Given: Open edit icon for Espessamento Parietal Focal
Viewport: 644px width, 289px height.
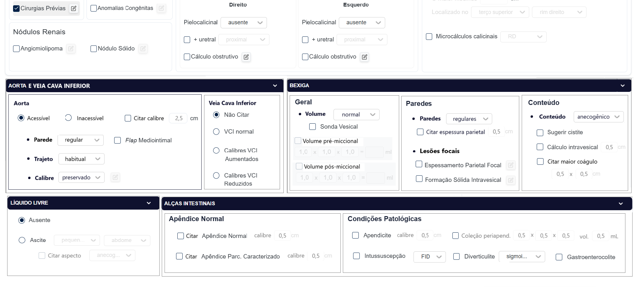Looking at the screenshot, I should pyautogui.click(x=511, y=165).
